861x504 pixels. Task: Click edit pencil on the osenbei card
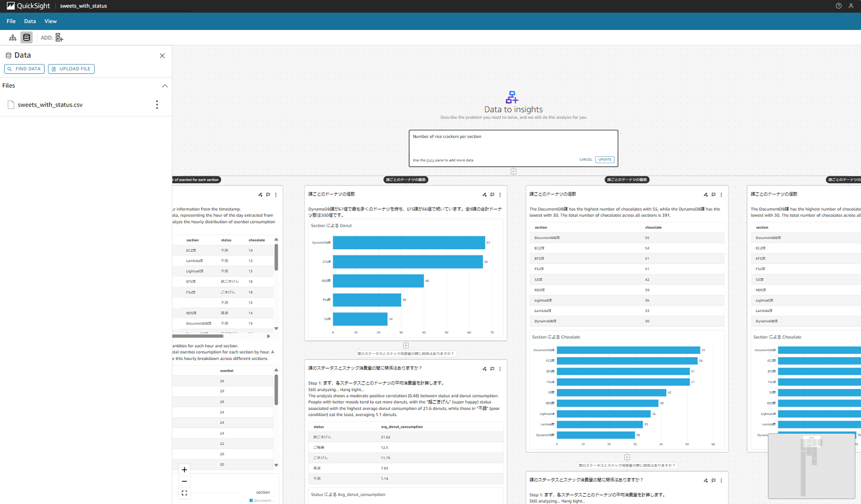point(260,195)
